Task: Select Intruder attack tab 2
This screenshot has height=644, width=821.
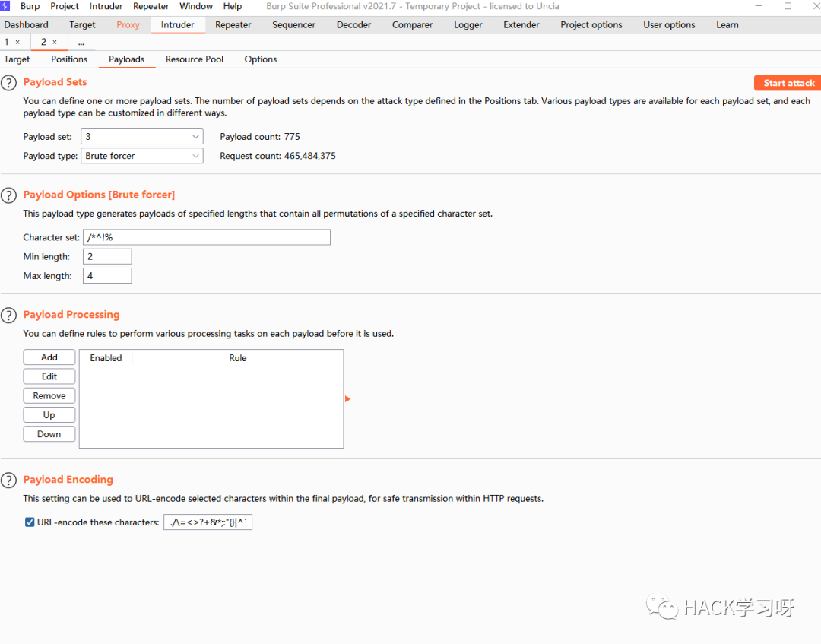Action: [x=43, y=42]
